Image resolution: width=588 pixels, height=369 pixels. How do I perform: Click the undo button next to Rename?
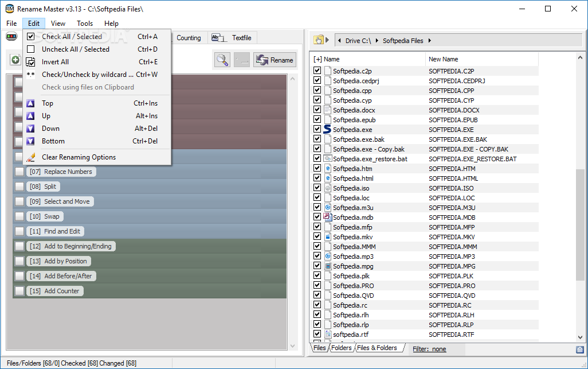coord(242,60)
